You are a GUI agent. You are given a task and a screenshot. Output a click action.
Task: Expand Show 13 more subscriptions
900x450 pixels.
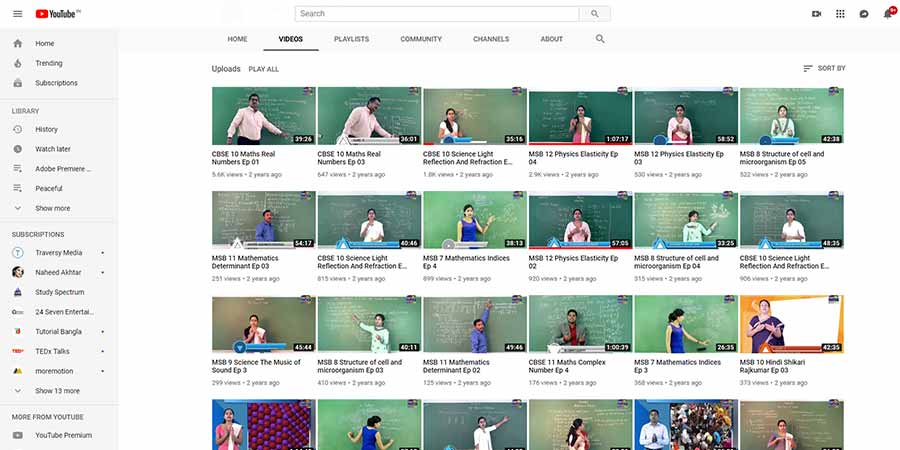[x=59, y=391]
